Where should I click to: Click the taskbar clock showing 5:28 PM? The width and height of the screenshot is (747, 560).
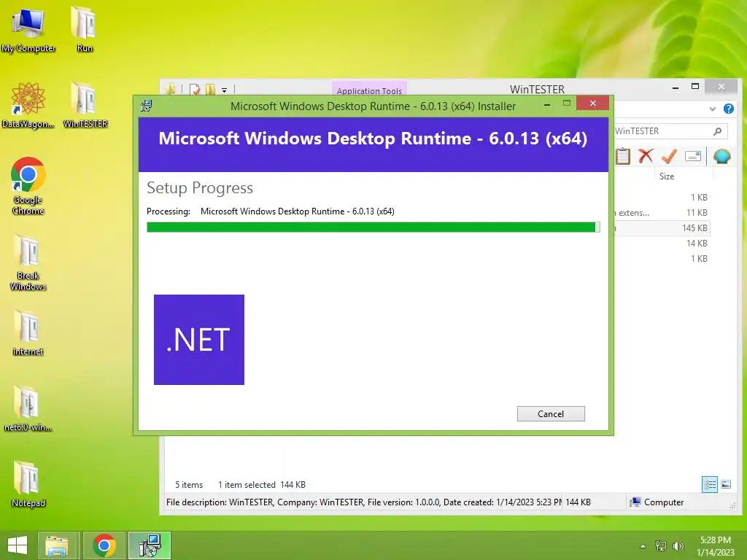pos(716,546)
